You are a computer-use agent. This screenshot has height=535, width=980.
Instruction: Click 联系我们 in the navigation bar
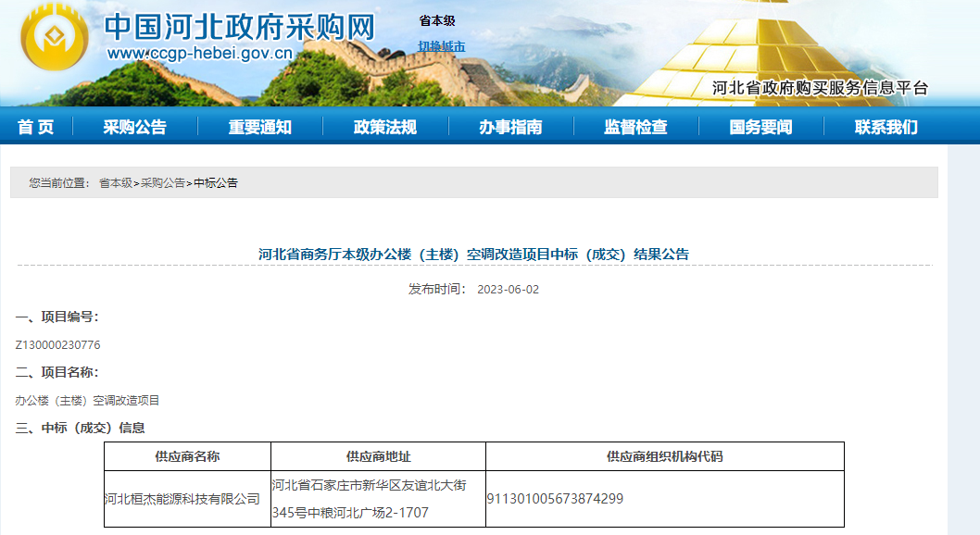tap(886, 127)
